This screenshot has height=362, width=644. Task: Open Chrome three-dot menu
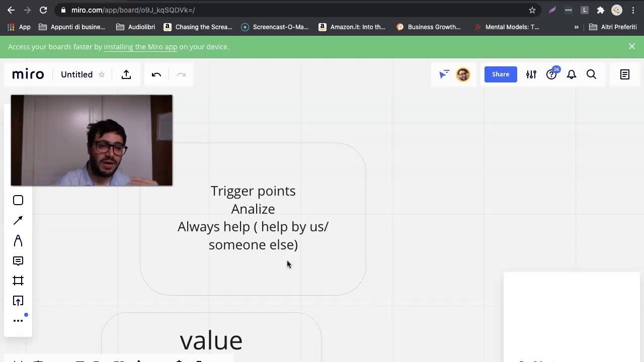click(633, 10)
